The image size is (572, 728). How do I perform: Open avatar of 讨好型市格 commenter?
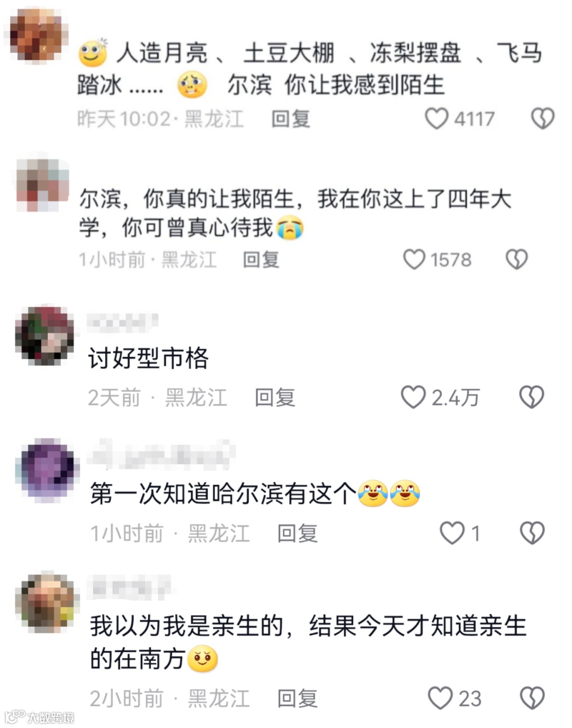(45, 336)
